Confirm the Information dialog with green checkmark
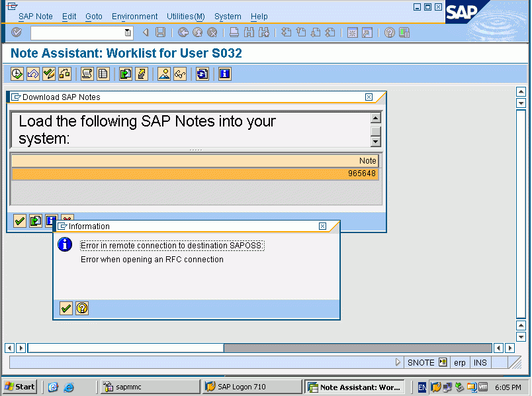The height and width of the screenshot is (396, 532). [66, 308]
